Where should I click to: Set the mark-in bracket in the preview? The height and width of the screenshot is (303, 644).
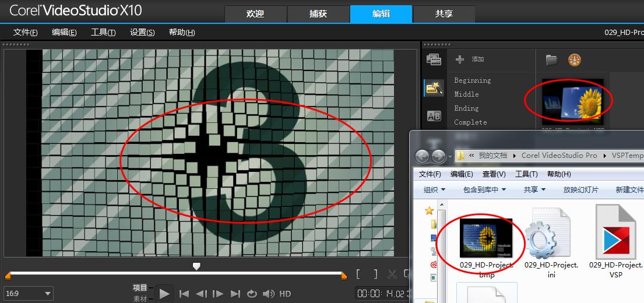coord(358,274)
